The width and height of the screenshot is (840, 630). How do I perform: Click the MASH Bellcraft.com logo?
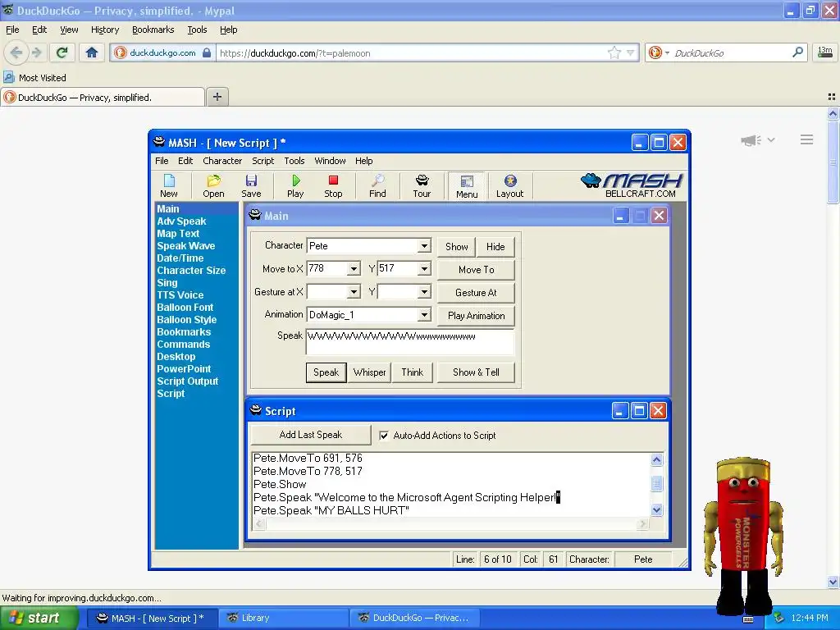click(x=632, y=185)
